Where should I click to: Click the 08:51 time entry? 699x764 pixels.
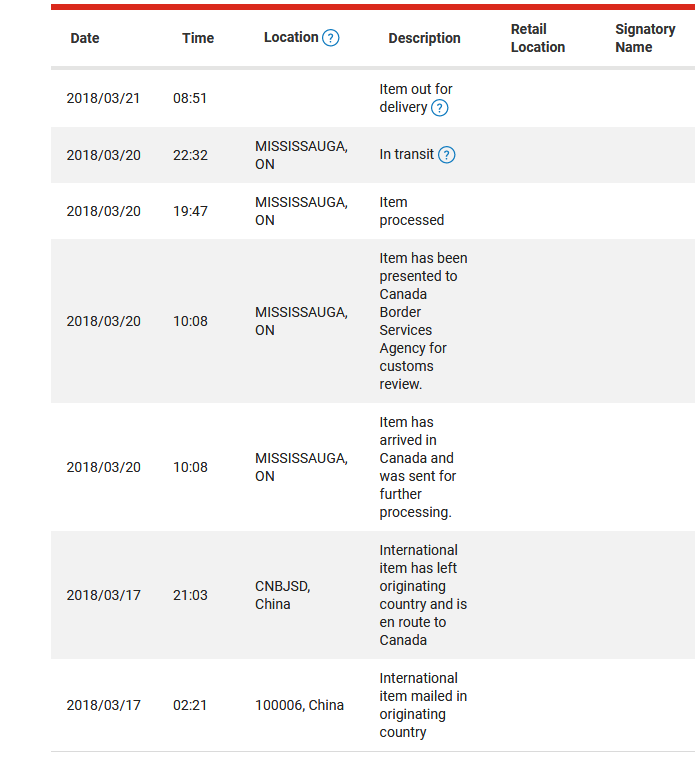pos(190,98)
